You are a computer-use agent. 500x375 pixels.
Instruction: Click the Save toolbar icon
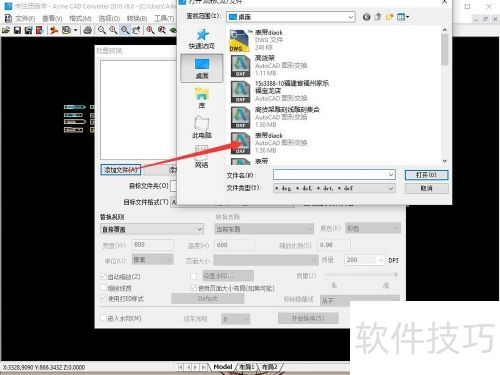click(17, 30)
